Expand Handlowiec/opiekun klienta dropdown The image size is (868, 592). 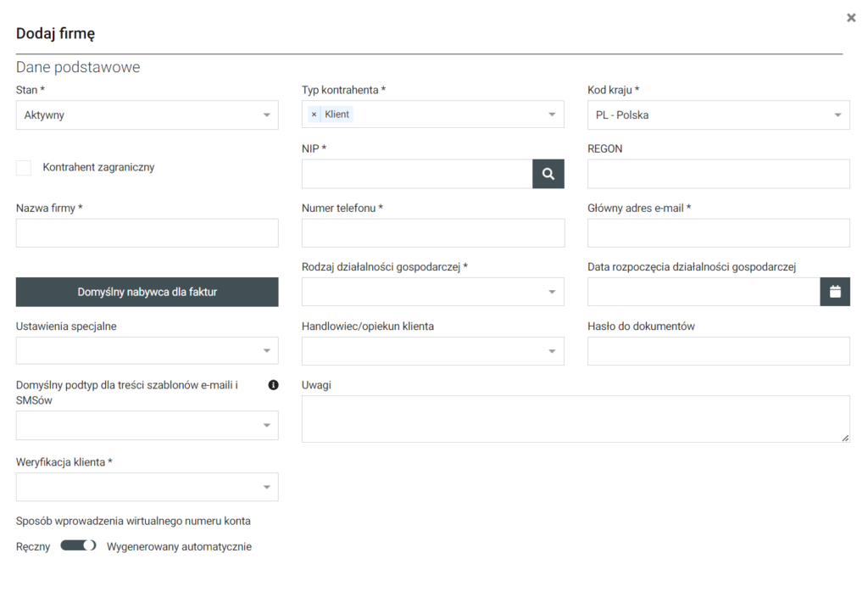pos(432,351)
